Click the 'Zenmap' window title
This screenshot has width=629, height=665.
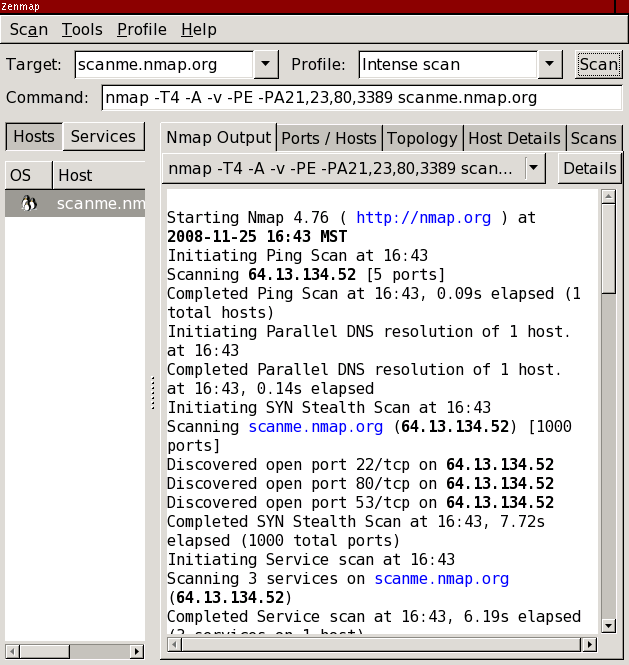pyautogui.click(x=20, y=6)
